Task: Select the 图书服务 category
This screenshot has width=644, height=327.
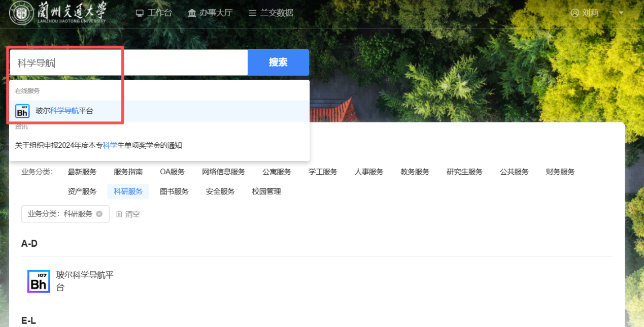Action: click(174, 191)
